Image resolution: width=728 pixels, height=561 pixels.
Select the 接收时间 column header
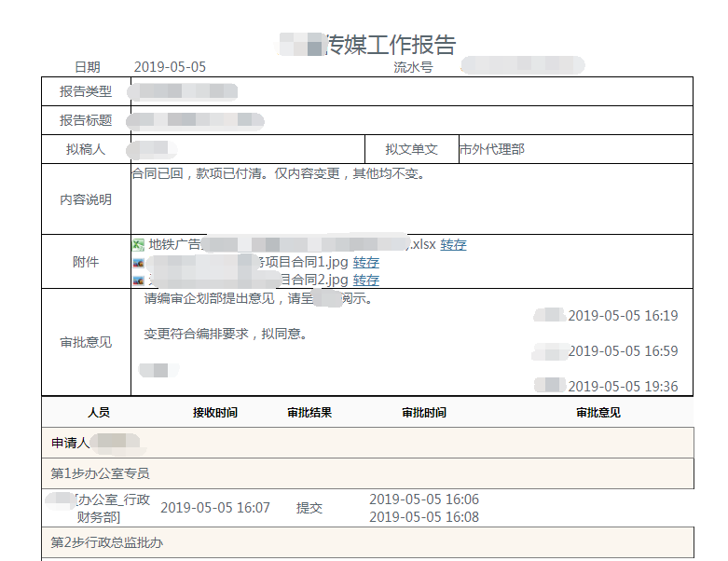[x=215, y=413]
